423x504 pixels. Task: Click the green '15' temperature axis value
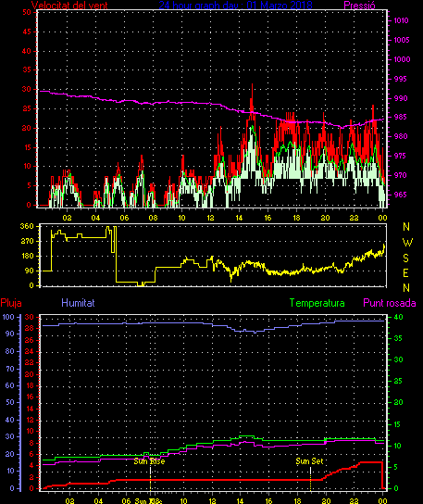tap(398, 424)
